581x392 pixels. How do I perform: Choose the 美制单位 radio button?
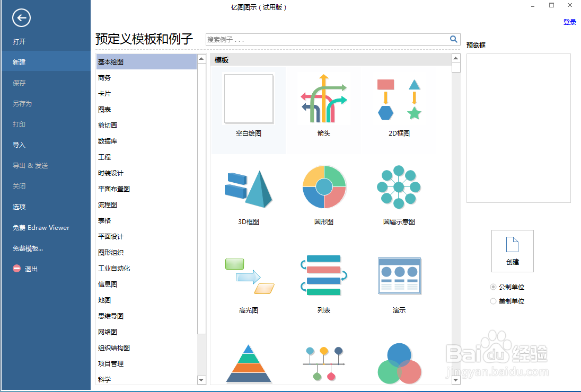[493, 301]
